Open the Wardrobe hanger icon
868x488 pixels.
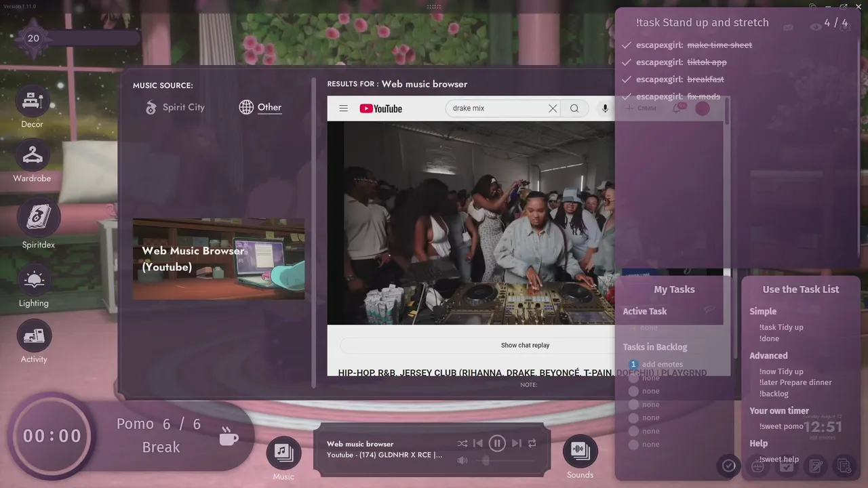32,155
